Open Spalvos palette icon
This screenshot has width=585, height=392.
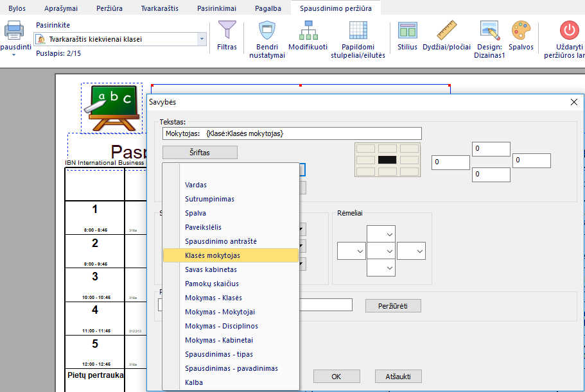coord(521,31)
